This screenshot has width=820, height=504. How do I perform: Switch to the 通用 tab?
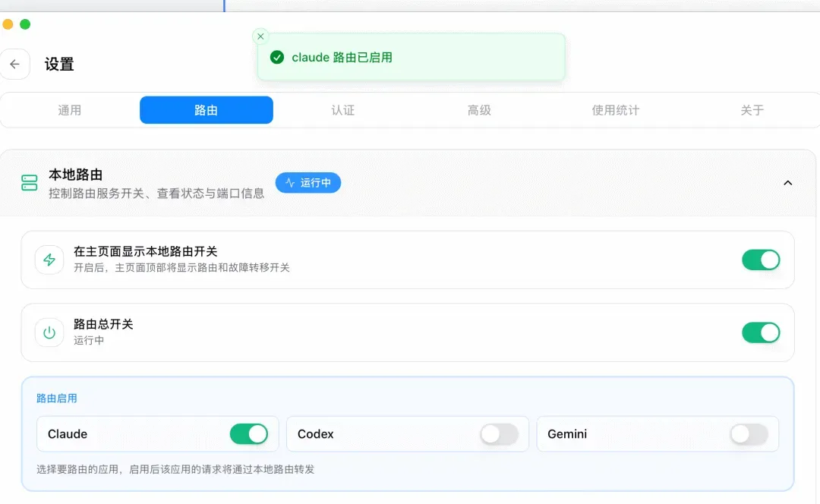(x=70, y=110)
